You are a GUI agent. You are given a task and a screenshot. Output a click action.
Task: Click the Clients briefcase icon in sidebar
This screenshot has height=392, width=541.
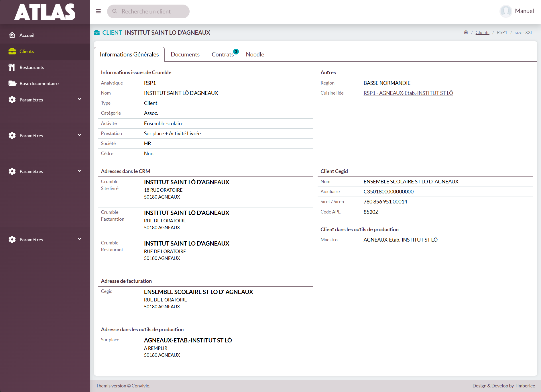[x=12, y=51]
